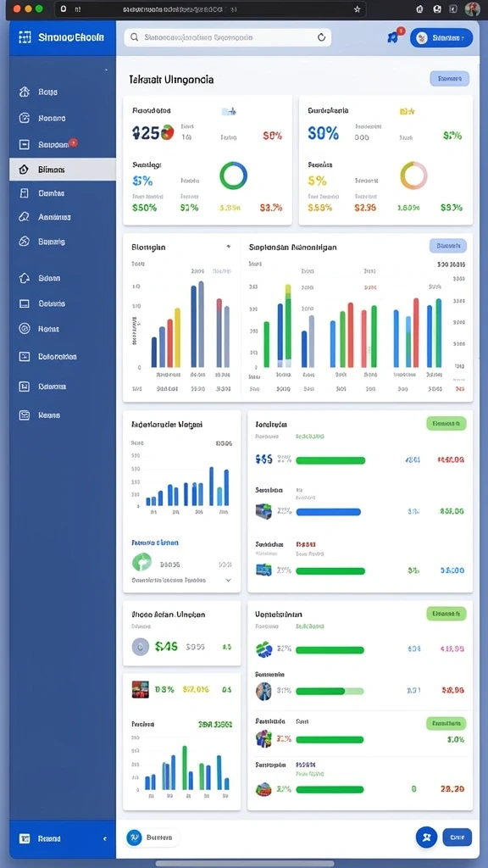Select the highlighted active sidebar menu item
The image size is (488, 868).
coord(63,170)
